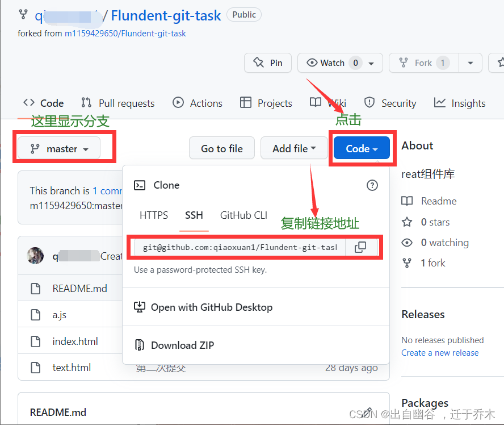Click the pull request icon
504x425 pixels.
coord(86,103)
